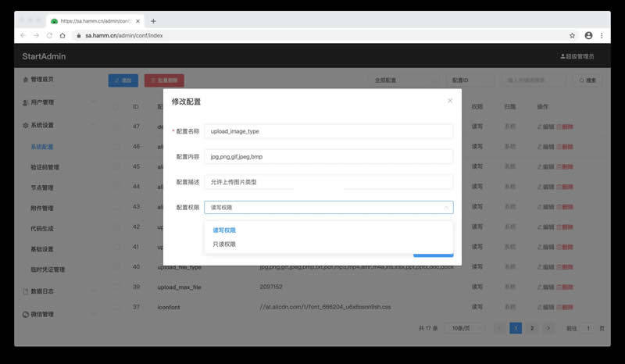This screenshot has width=625, height=364.
Task: Open a new browser tab
Action: coord(153,21)
